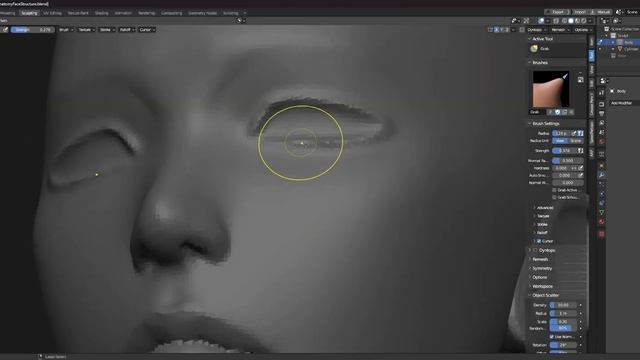Click the Grab brush preview thumbnail

[x=551, y=89]
